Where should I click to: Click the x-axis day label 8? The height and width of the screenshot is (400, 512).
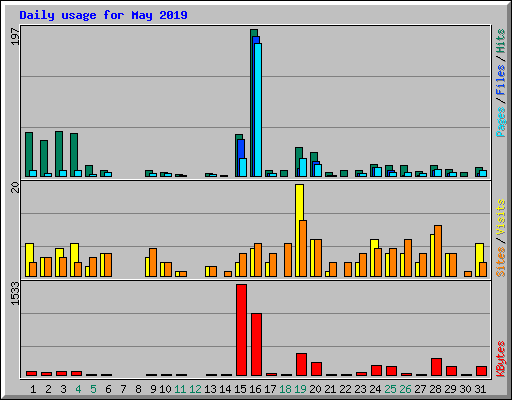(x=138, y=389)
